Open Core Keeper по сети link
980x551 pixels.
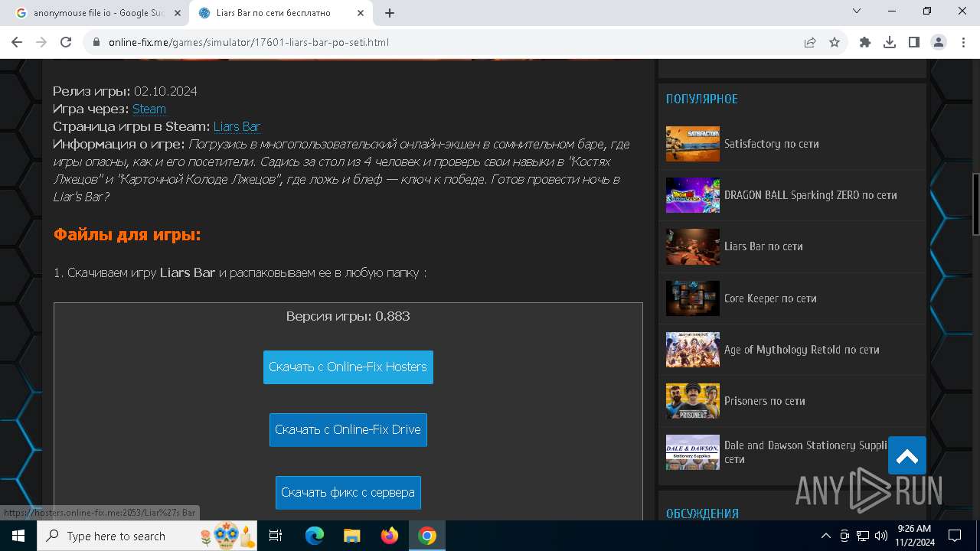tap(770, 298)
